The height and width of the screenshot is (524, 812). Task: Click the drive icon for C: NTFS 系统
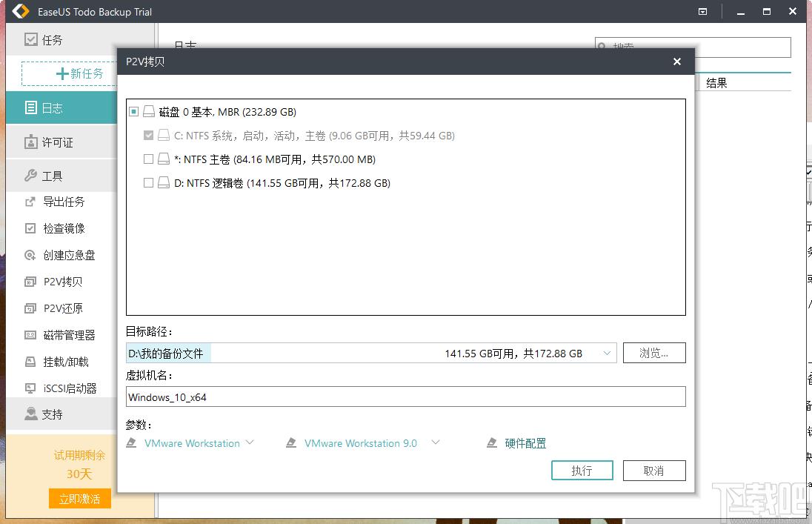tap(164, 136)
